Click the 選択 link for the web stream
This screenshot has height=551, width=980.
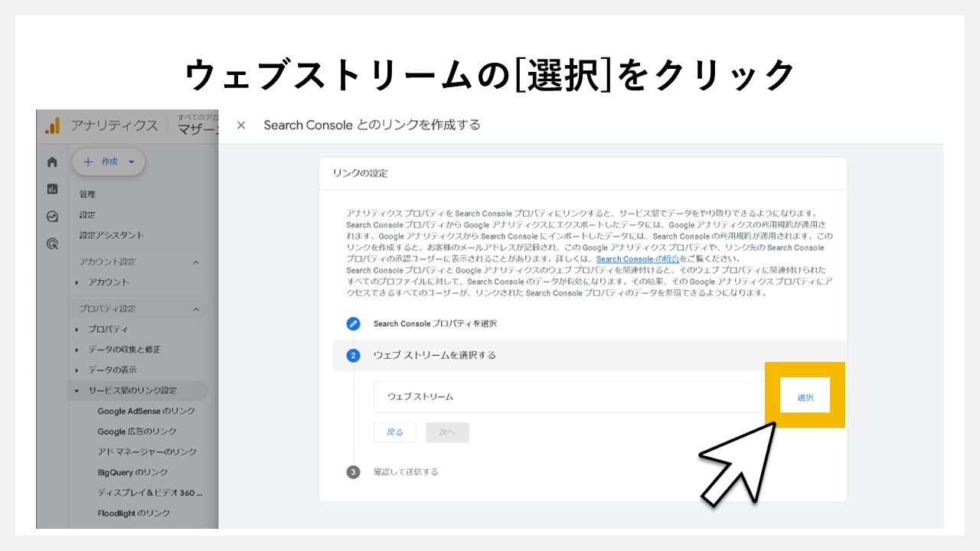tap(805, 396)
